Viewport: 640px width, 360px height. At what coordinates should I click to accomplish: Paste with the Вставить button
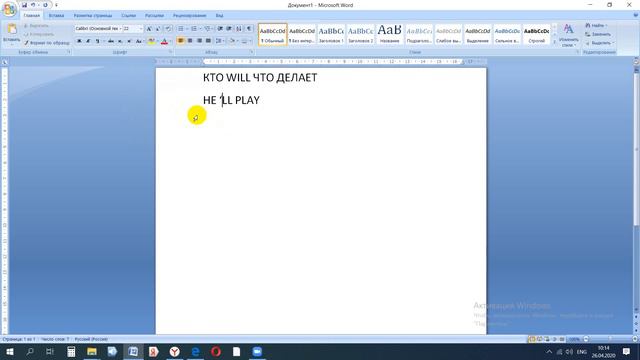[x=11, y=33]
